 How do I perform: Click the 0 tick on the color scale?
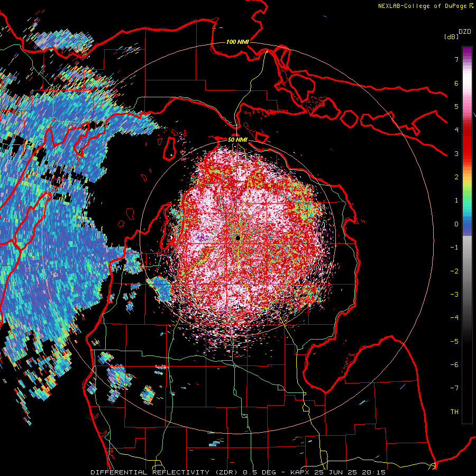pos(456,224)
